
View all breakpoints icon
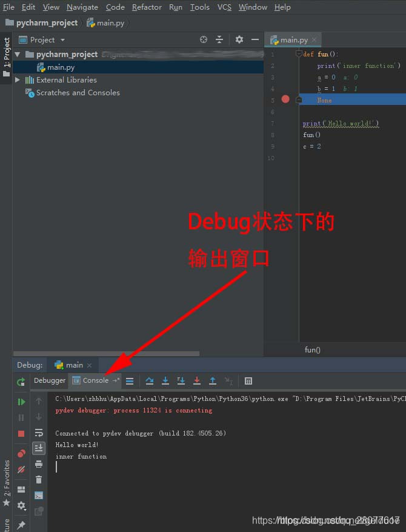21,453
